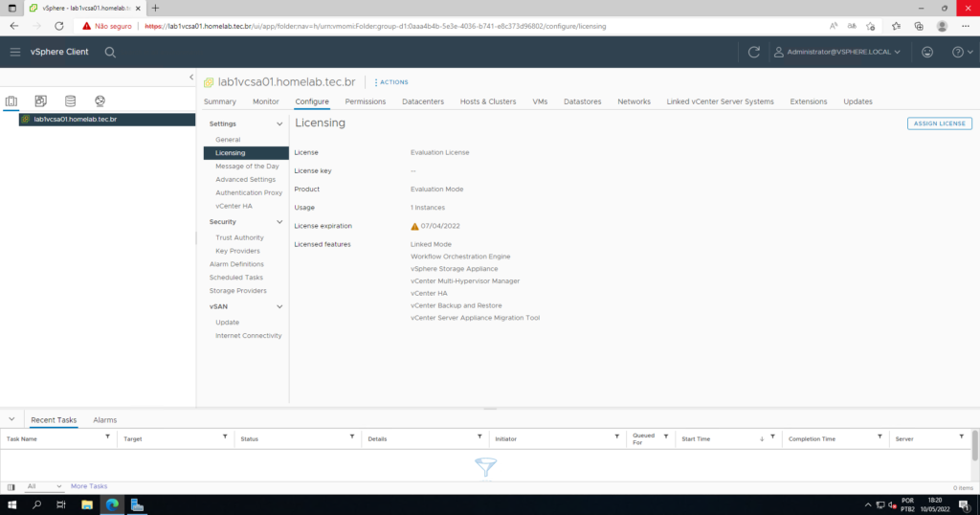This screenshot has height=515, width=980.
Task: Collapse the left navigation pane arrow
Action: pyautogui.click(x=191, y=77)
